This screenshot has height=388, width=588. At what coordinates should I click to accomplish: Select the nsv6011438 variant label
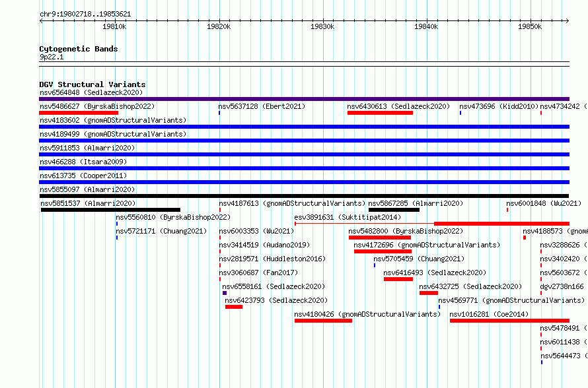click(x=564, y=342)
